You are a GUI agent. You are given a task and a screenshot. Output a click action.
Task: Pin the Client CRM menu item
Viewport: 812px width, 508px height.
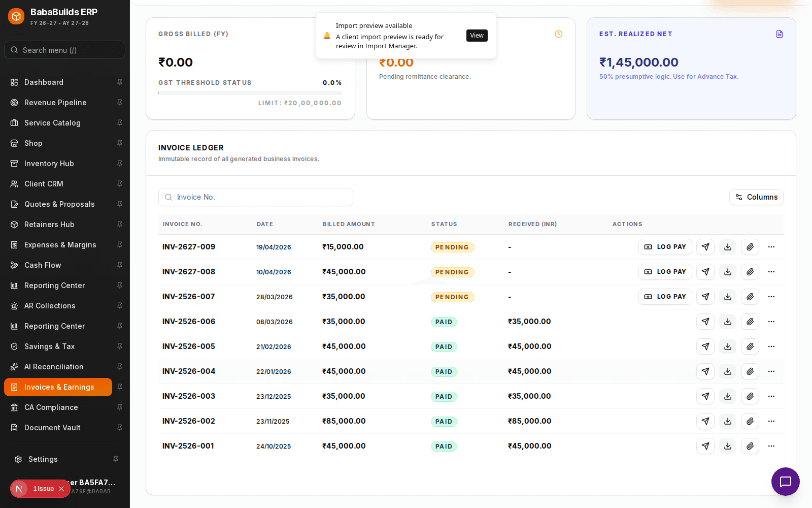click(120, 184)
